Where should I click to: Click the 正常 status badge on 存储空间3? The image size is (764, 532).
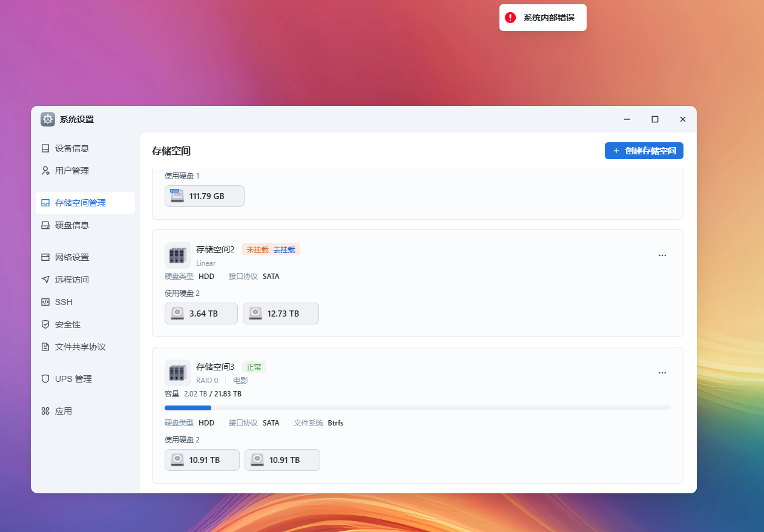tap(254, 367)
